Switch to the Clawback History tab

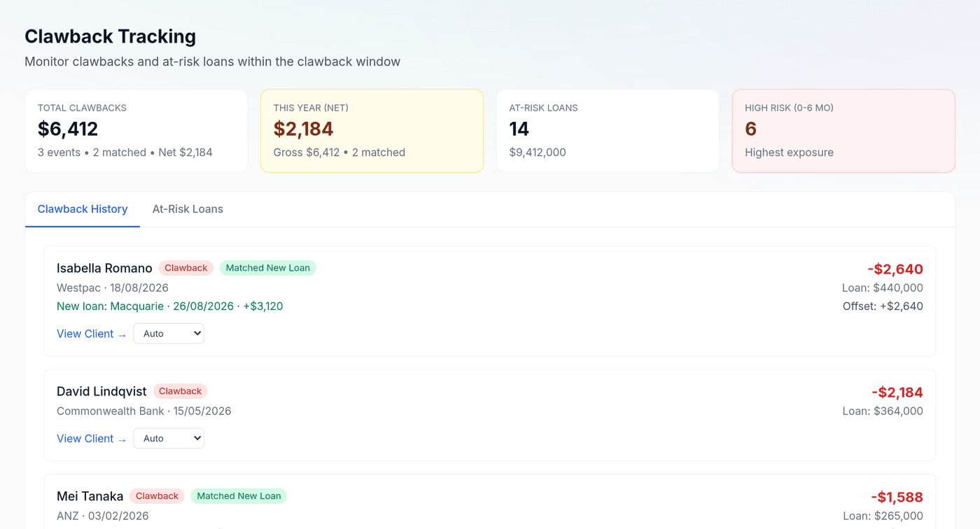(83, 209)
